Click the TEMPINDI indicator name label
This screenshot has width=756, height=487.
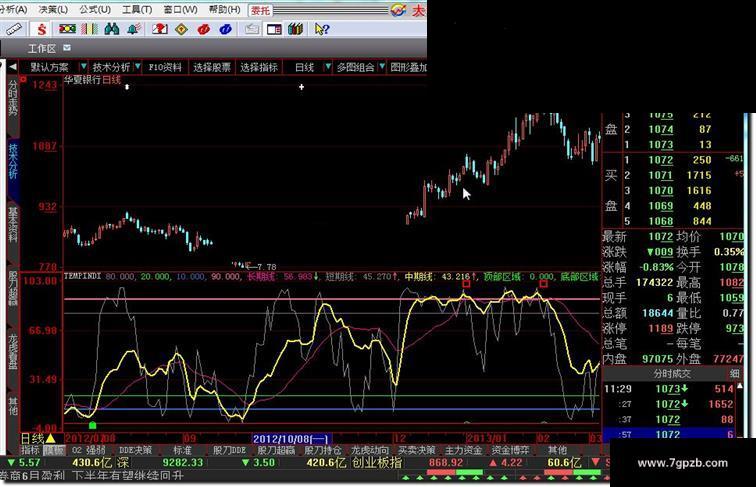[x=82, y=276]
